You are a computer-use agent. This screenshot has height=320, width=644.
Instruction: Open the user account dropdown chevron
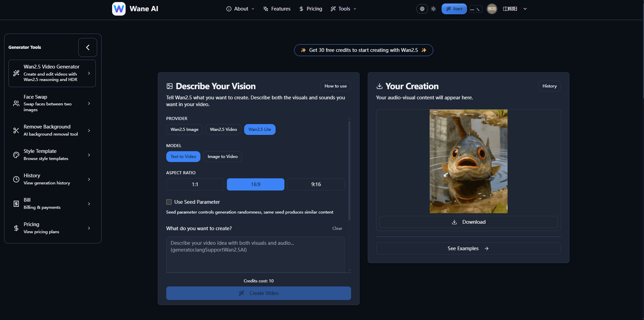[x=525, y=9]
